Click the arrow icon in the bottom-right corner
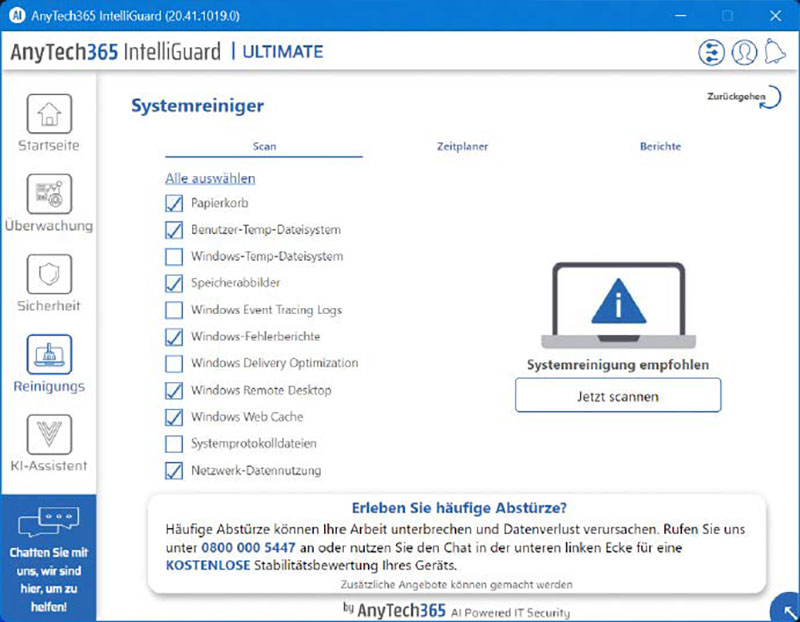This screenshot has height=622, width=800. pyautogui.click(x=788, y=610)
